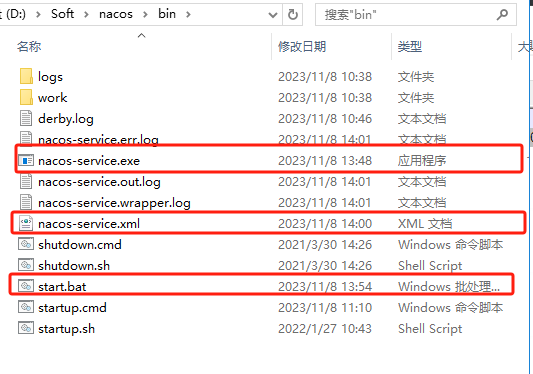Image resolution: width=533 pixels, height=374 pixels.
Task: Expand the chevron after the D: drive
Action: pyautogui.click(x=38, y=14)
